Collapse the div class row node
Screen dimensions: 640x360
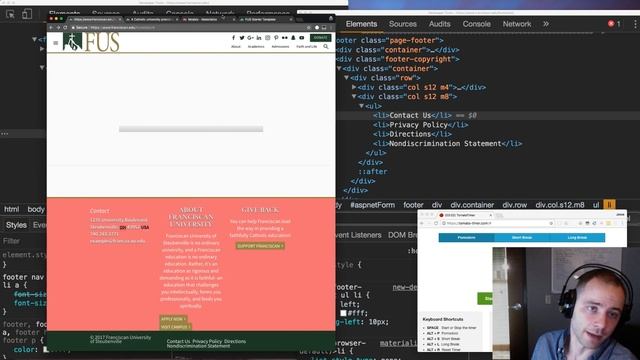tap(346, 78)
